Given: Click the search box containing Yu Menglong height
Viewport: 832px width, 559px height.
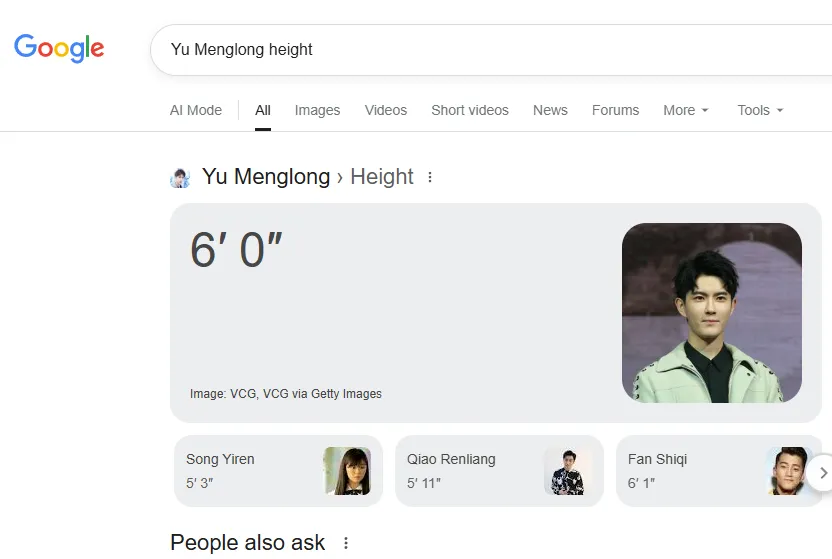Looking at the screenshot, I should click(x=480, y=49).
